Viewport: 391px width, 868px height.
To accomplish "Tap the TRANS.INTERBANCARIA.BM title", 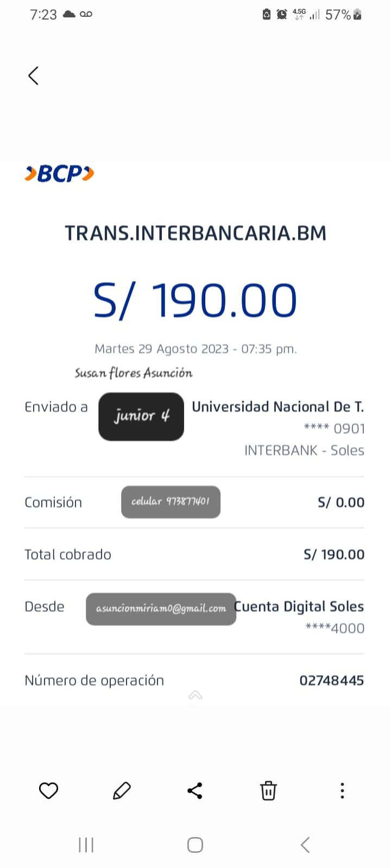I will [195, 233].
